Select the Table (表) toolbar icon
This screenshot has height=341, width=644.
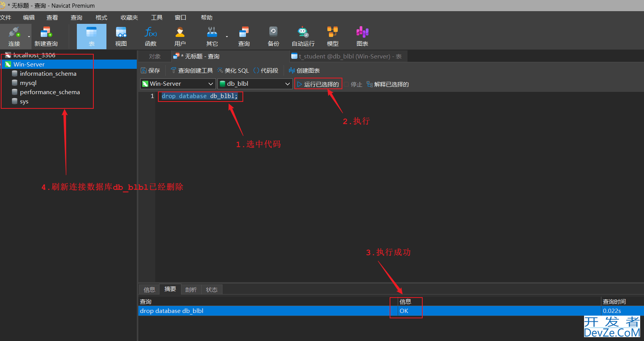[91, 37]
